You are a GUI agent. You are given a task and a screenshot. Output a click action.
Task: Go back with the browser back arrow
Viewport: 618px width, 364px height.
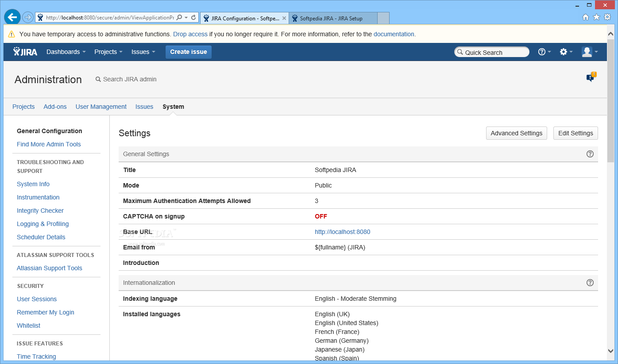[12, 17]
